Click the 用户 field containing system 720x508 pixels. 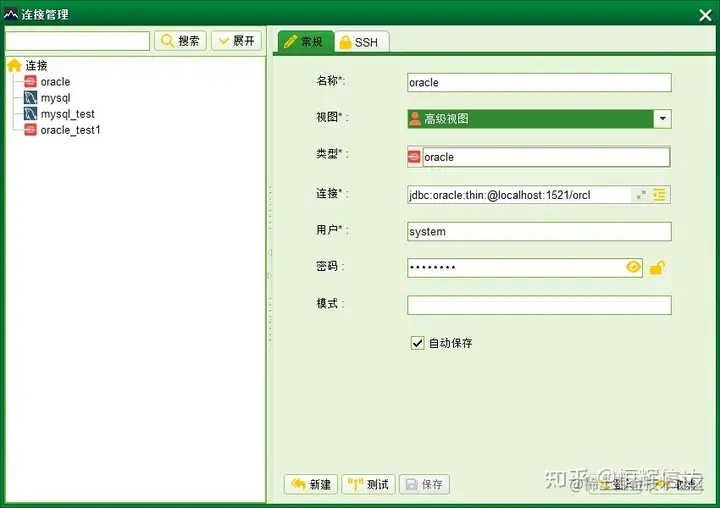[539, 231]
